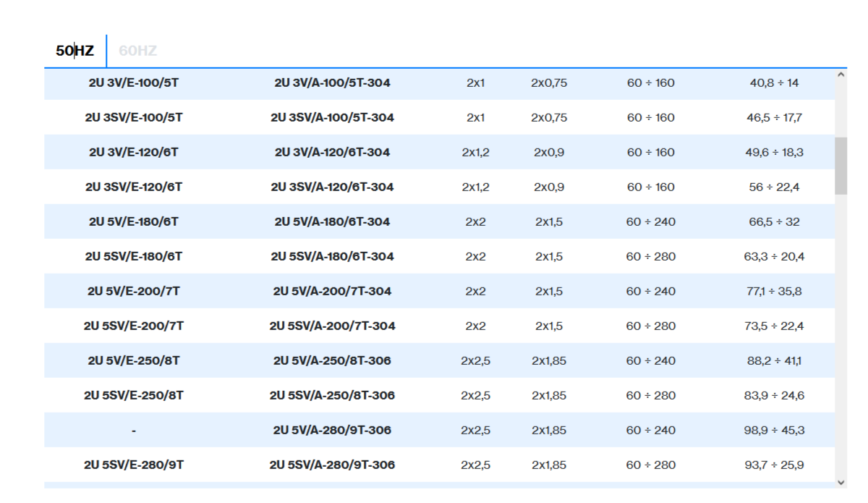This screenshot has width=868, height=503.
Task: Select the 2U 5SV/E-200/7T row name
Action: point(134,326)
